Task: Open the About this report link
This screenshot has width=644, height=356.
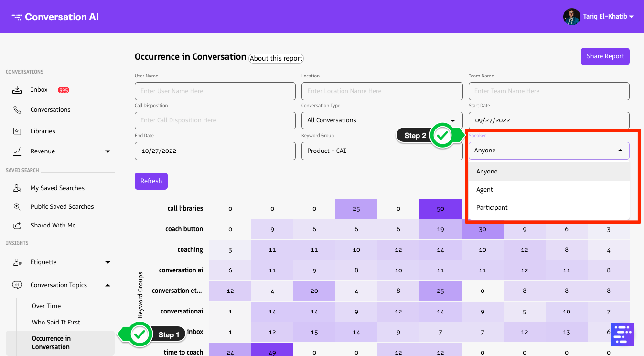Action: click(x=276, y=58)
